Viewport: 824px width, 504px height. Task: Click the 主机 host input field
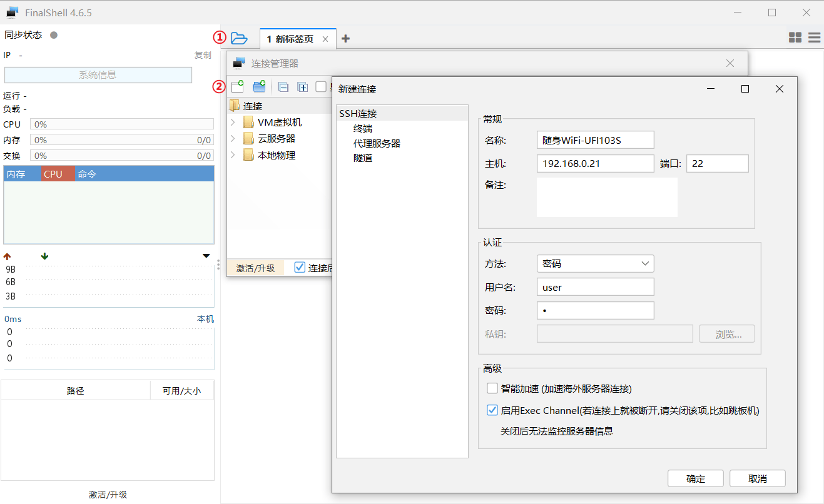(x=595, y=164)
